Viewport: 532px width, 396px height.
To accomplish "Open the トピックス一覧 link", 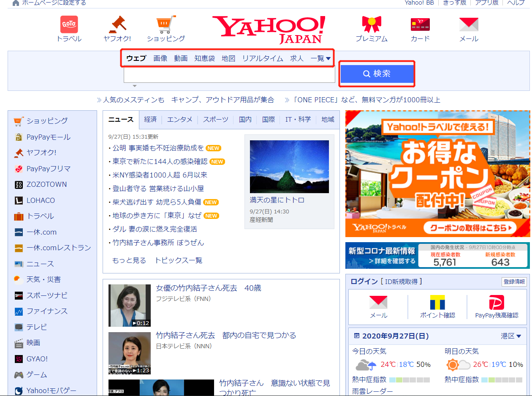I will click(179, 260).
